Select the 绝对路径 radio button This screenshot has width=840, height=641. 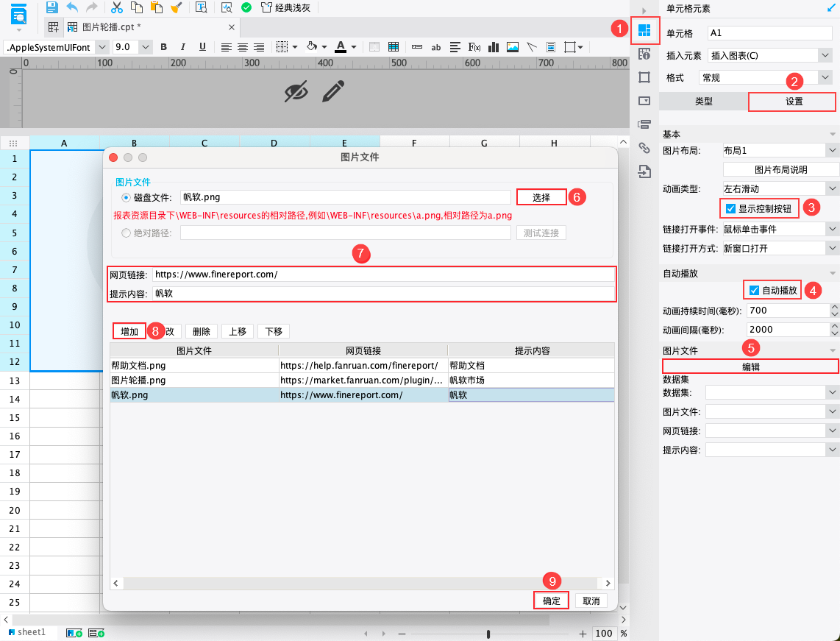(126, 233)
